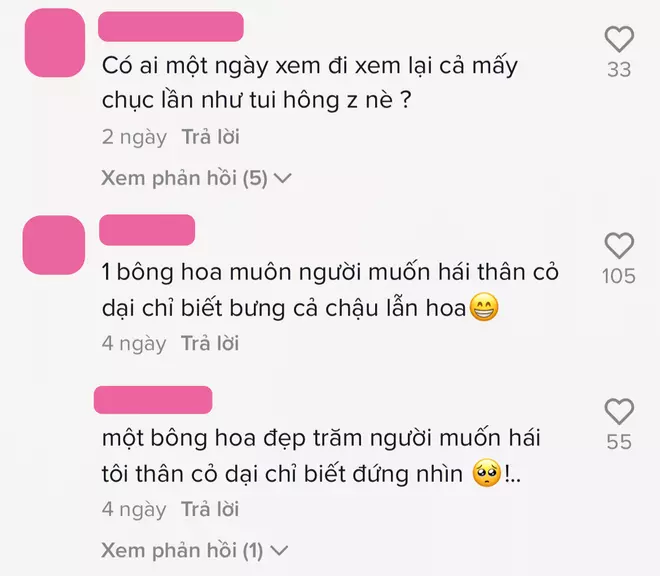Reply to the 'Có ai một ngày' comment
The image size is (660, 576).
210,137
